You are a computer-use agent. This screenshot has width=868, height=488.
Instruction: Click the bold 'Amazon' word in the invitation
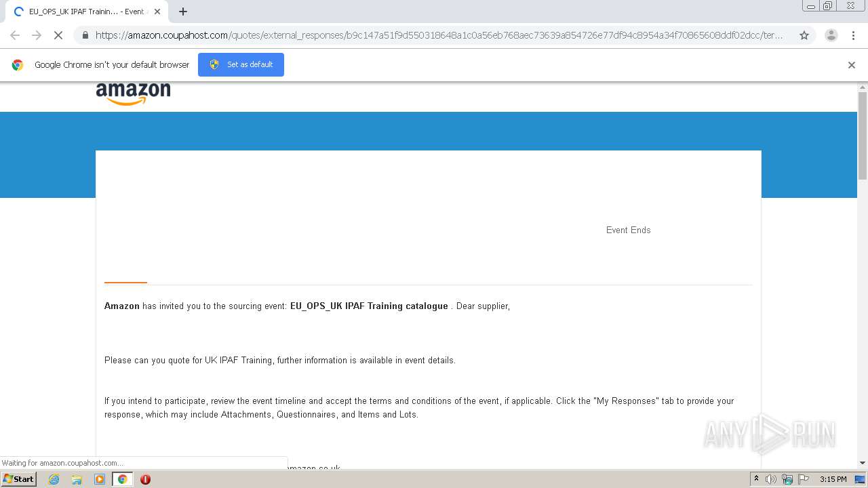(x=121, y=306)
